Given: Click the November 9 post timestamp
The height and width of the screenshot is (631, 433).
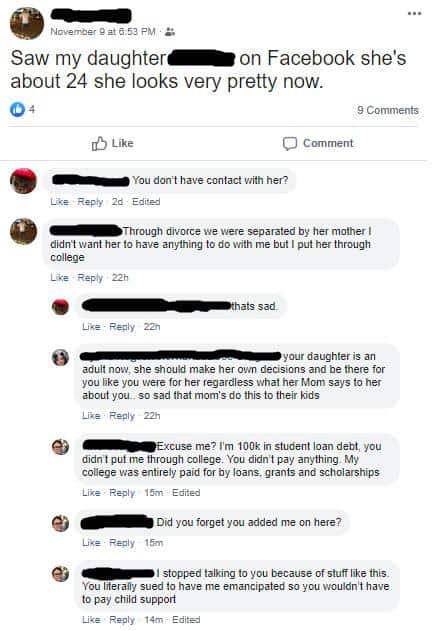Looking at the screenshot, I should (x=103, y=31).
